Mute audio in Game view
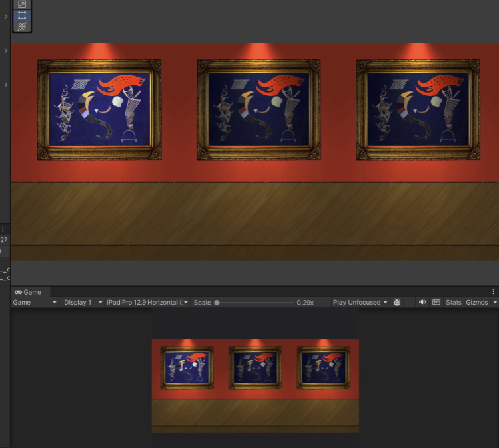Viewport: 499px width, 448px height. [x=422, y=302]
